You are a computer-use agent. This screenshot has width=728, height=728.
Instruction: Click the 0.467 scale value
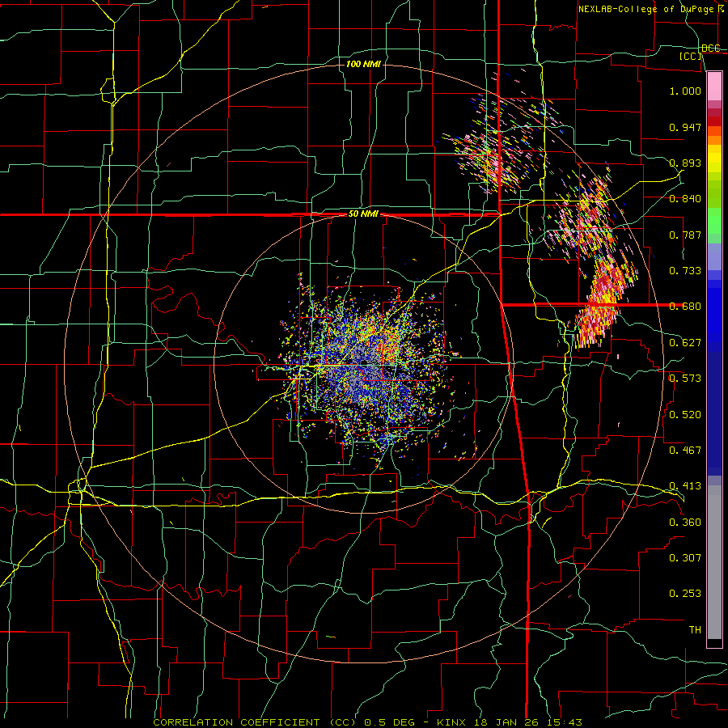click(x=685, y=451)
